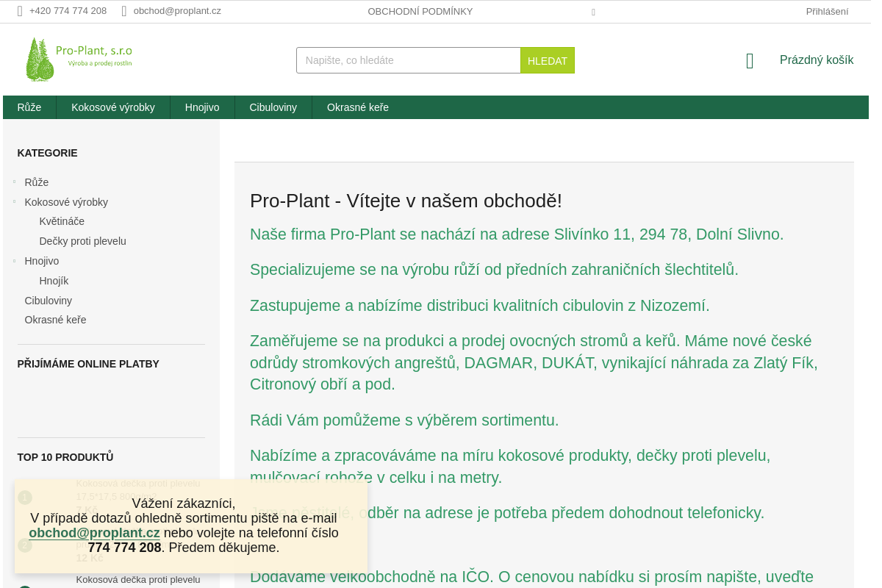Open the Hnojík subcategory
Image resolution: width=882 pixels, height=588 pixels.
coord(54,281)
